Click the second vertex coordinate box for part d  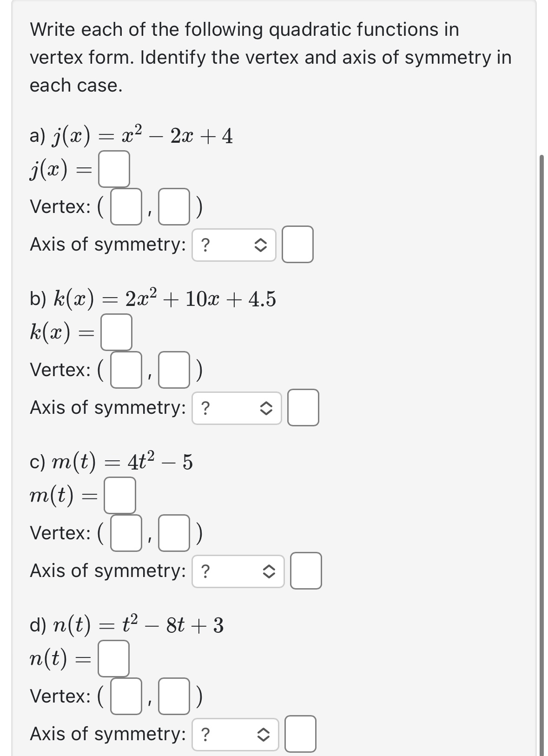173,695
